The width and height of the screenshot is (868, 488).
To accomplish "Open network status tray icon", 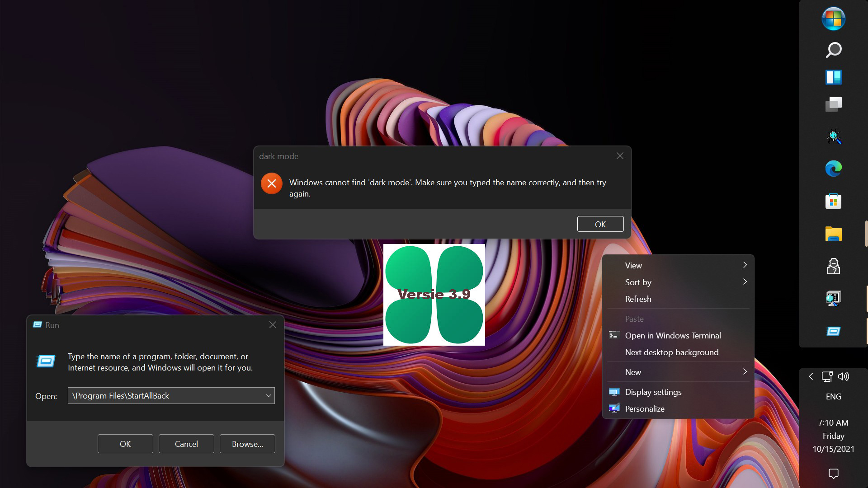I will [x=827, y=376].
